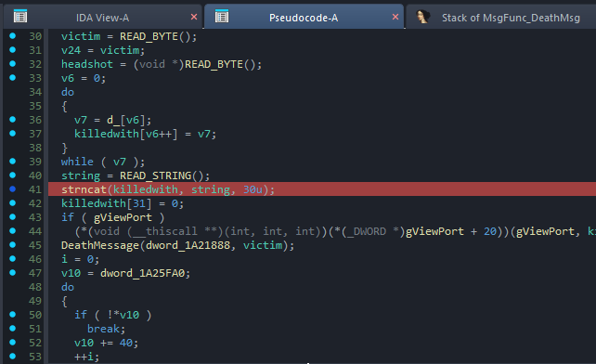Toggle the breakpoint dot on line 52
Viewport: 596px width, 364px height.
point(13,343)
